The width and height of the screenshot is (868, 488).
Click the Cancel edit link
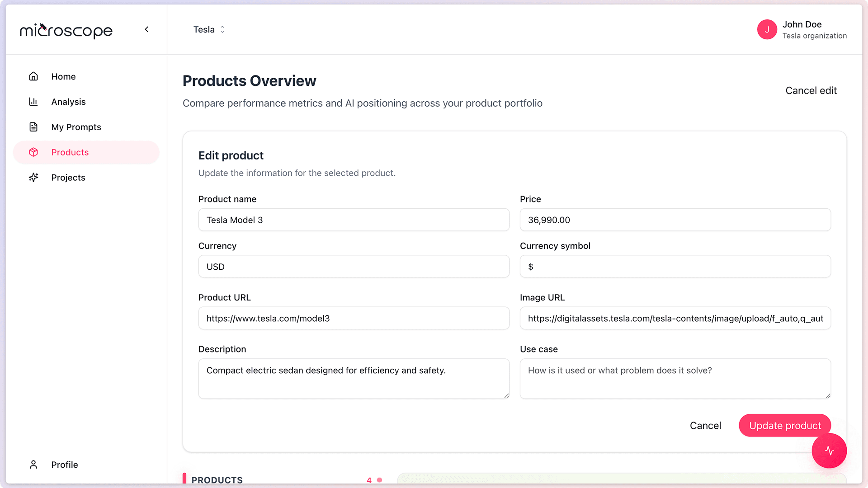811,90
